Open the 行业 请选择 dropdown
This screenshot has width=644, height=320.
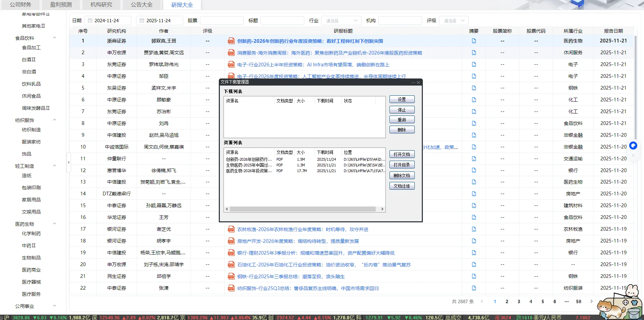click(x=341, y=20)
